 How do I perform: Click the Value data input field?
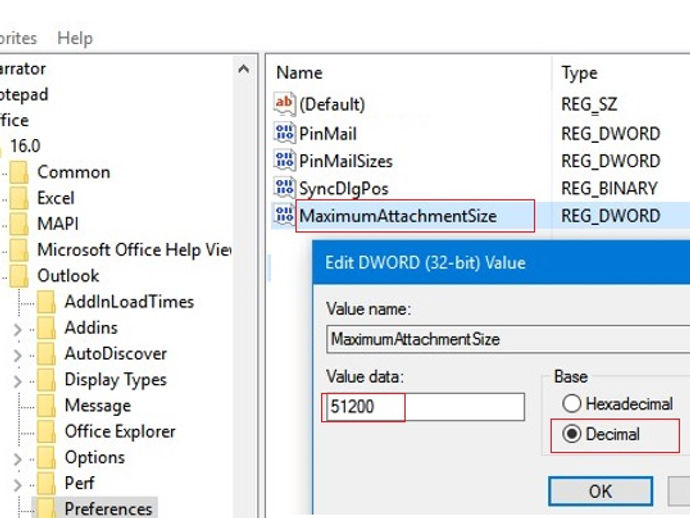(425, 407)
